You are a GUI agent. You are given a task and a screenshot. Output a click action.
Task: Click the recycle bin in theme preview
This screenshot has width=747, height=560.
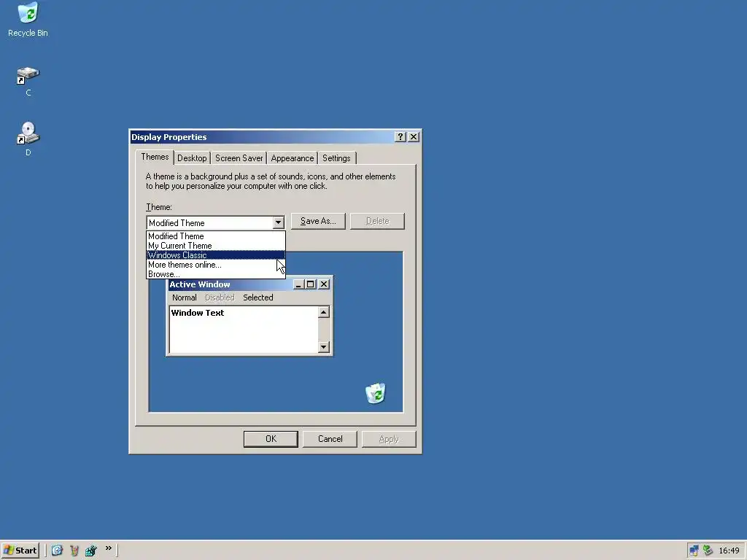tap(376, 393)
